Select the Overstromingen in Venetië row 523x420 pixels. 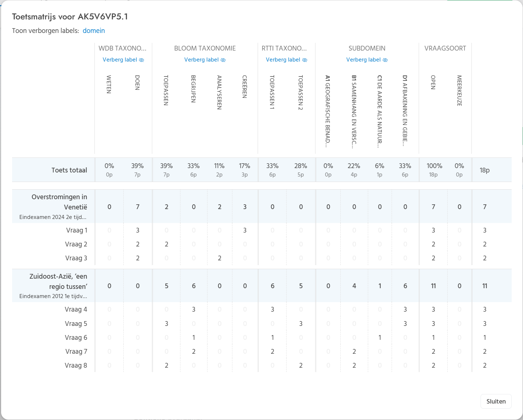coord(59,202)
